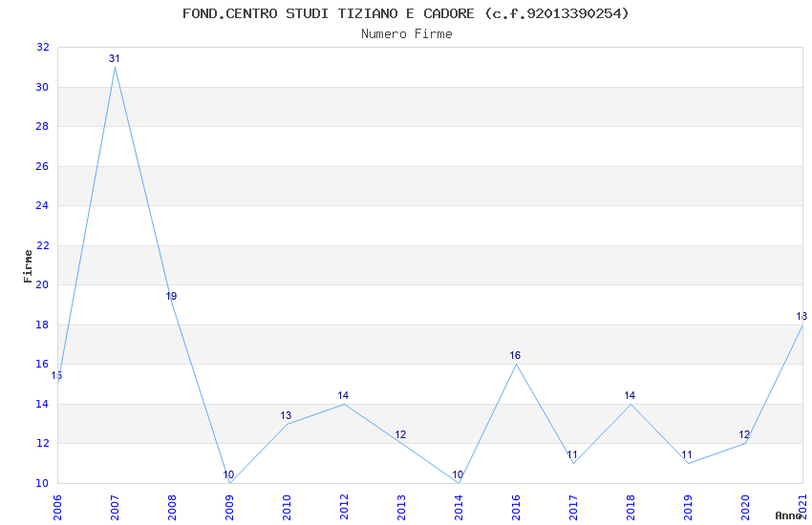The width and height of the screenshot is (812, 525).
Task: Select the 16 data label at 2016
Action: pyautogui.click(x=515, y=355)
